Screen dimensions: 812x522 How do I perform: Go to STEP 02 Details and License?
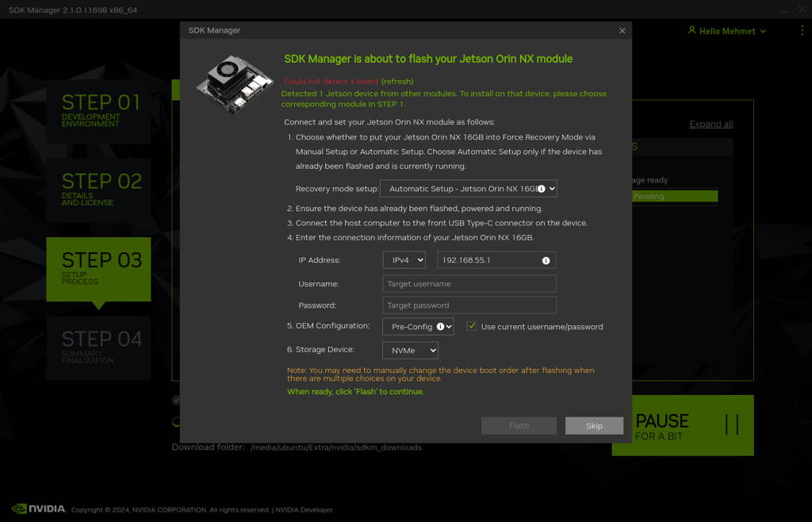click(99, 190)
